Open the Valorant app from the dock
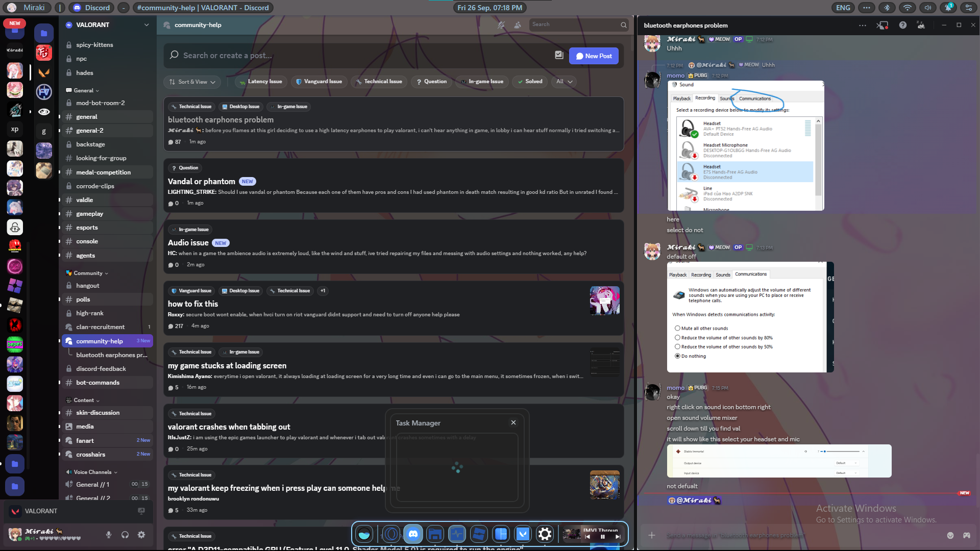The width and height of the screenshot is (980, 551). (x=523, y=534)
